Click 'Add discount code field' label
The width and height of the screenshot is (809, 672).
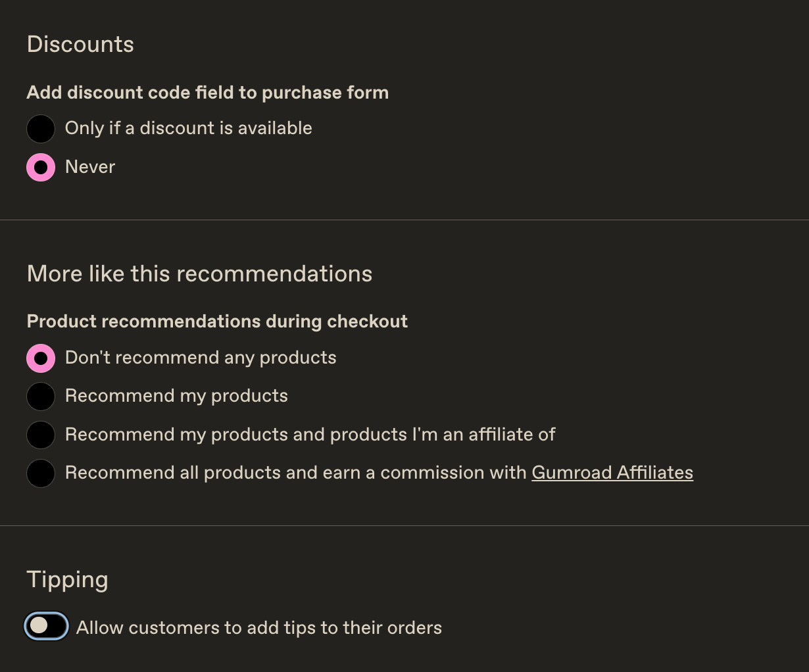(x=208, y=92)
